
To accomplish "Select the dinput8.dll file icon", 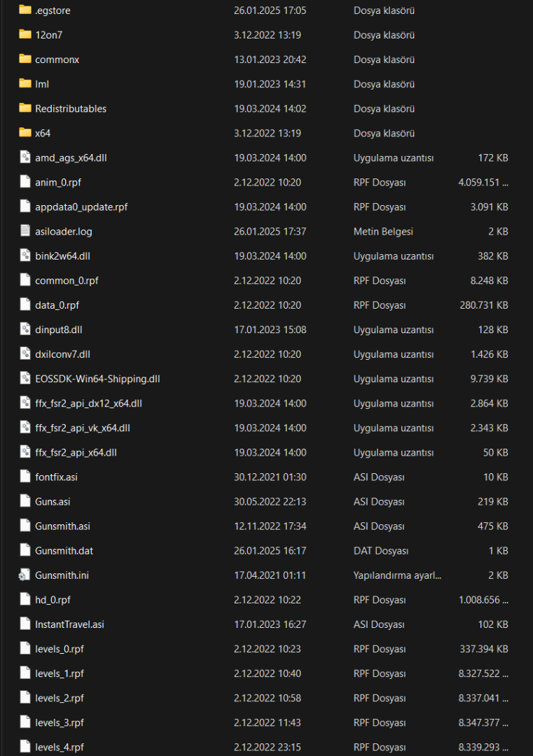I will tap(25, 330).
